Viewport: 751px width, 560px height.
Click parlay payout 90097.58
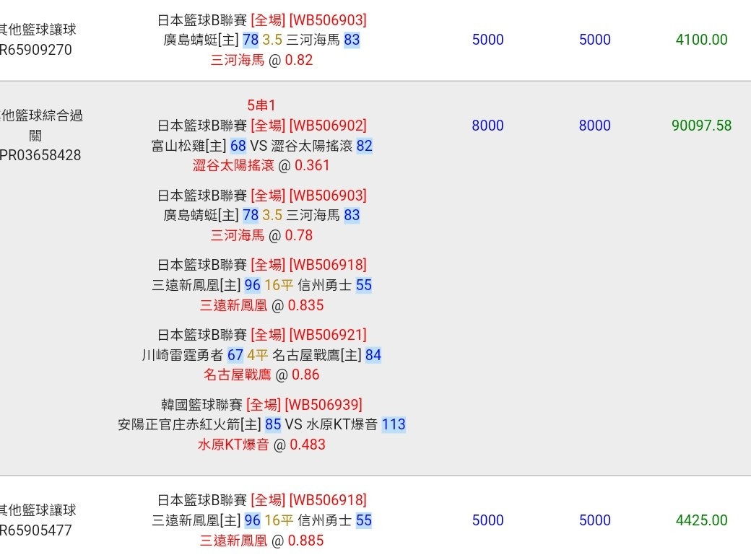pyautogui.click(x=701, y=126)
